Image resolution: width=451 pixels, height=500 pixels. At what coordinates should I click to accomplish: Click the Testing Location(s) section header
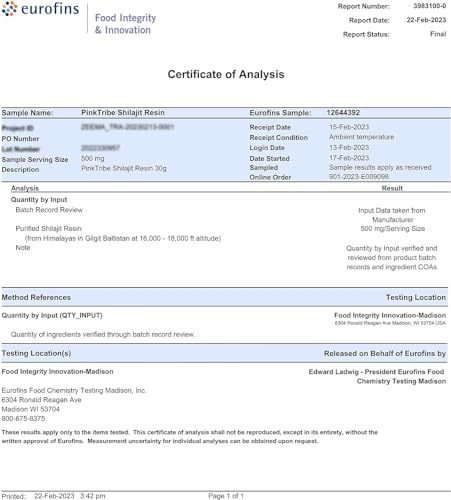click(x=36, y=353)
